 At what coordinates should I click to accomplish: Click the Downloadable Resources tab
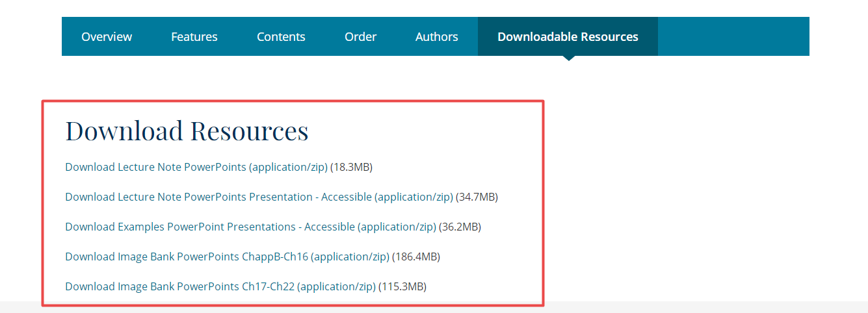568,36
